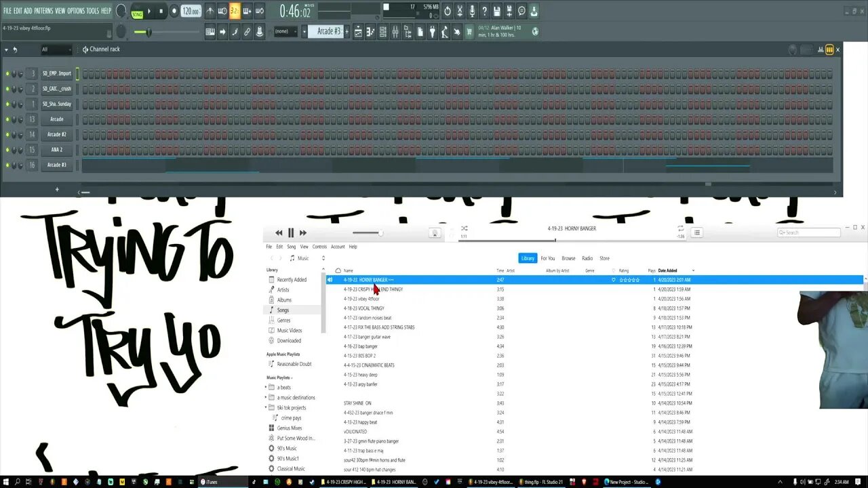Mute the SD_EMP Import channel
Image resolution: width=868 pixels, height=488 pixels.
[x=7, y=73]
